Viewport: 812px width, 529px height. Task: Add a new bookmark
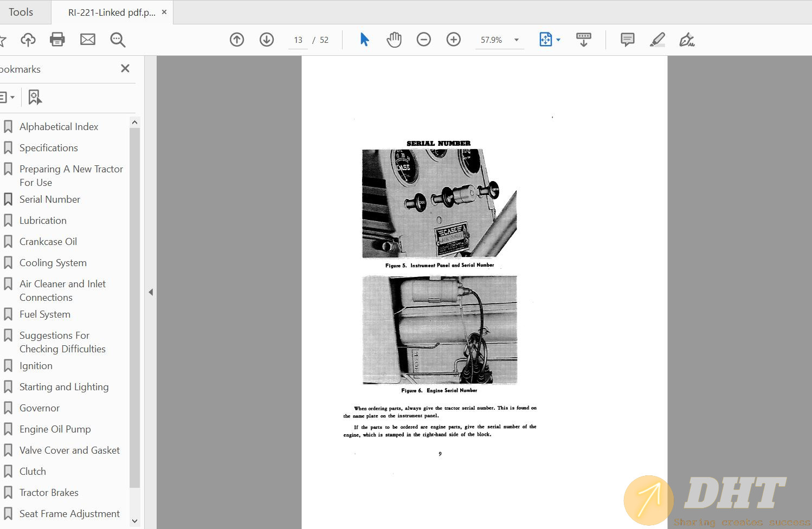35,98
